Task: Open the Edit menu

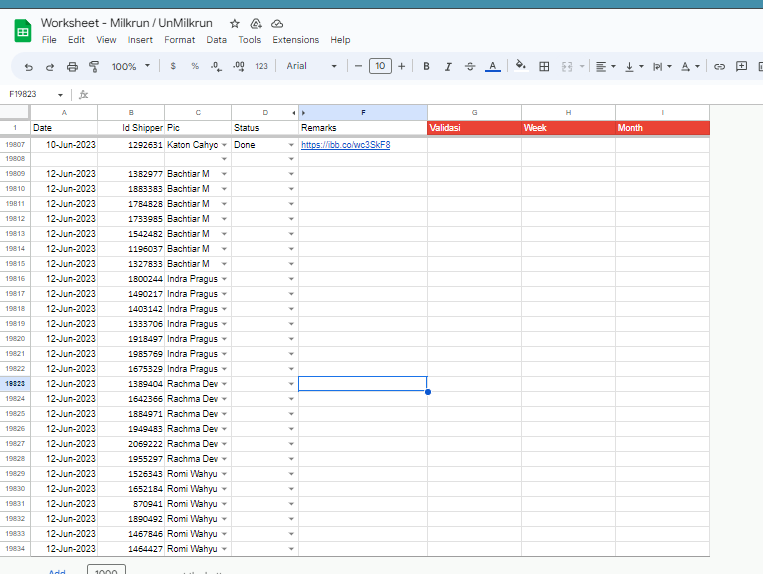Action: tap(76, 40)
